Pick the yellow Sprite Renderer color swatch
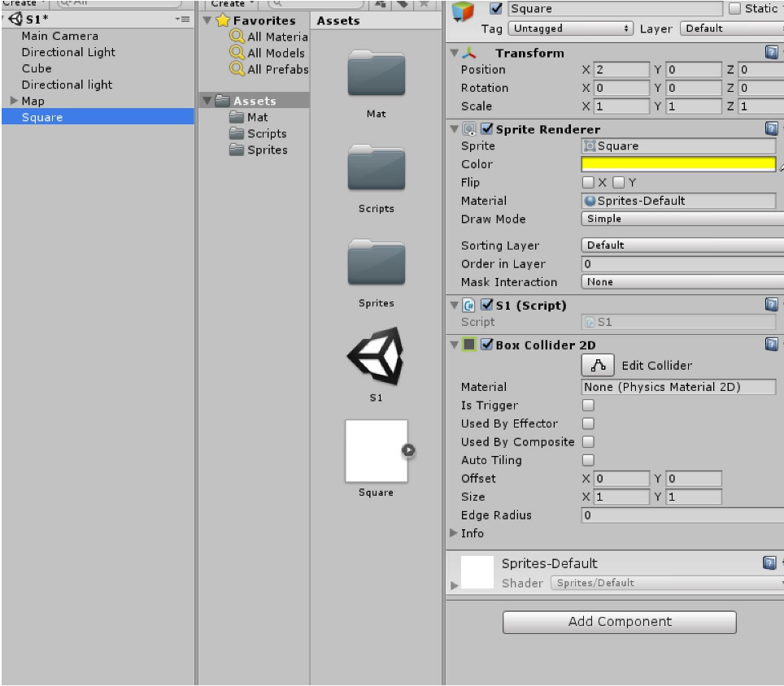 pos(678,164)
